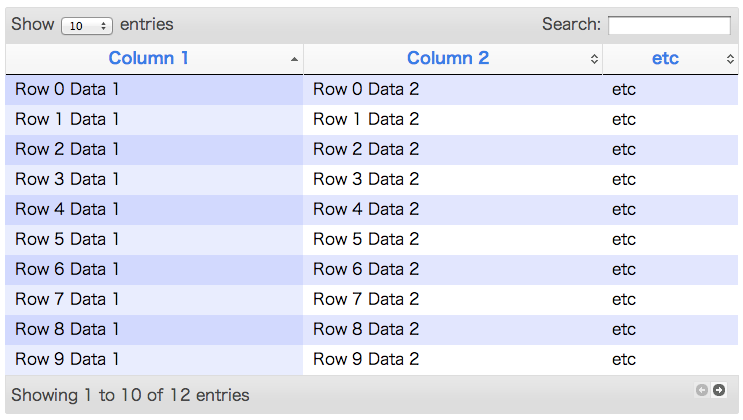Image resolution: width=743 pixels, height=420 pixels.
Task: Click the previous page arrow icon
Action: (702, 390)
